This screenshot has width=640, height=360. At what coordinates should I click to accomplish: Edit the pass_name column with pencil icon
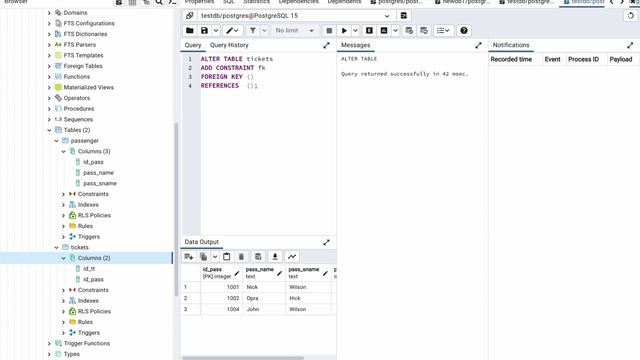pos(279,273)
